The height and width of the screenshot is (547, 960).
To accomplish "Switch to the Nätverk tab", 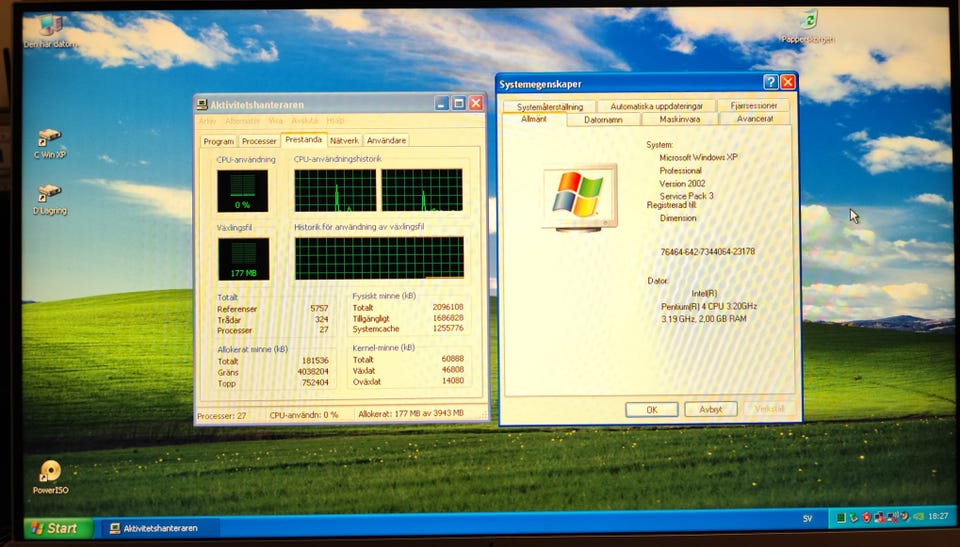I will click(344, 141).
